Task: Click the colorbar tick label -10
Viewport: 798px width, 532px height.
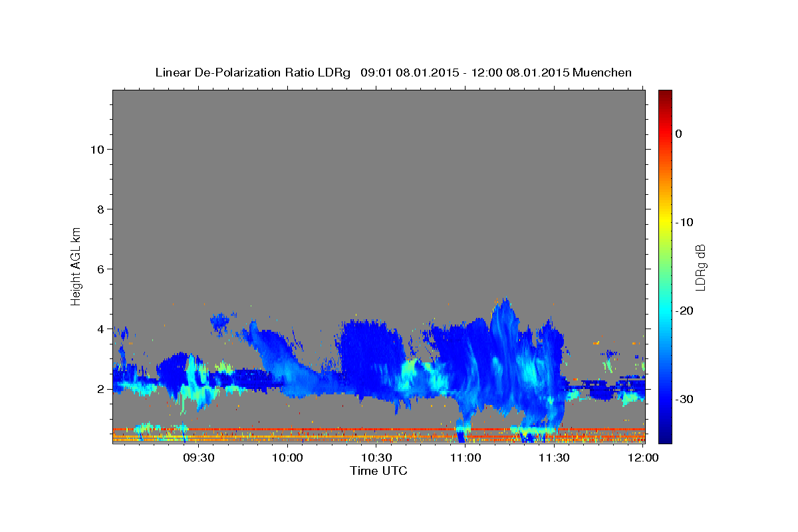Action: (x=684, y=222)
